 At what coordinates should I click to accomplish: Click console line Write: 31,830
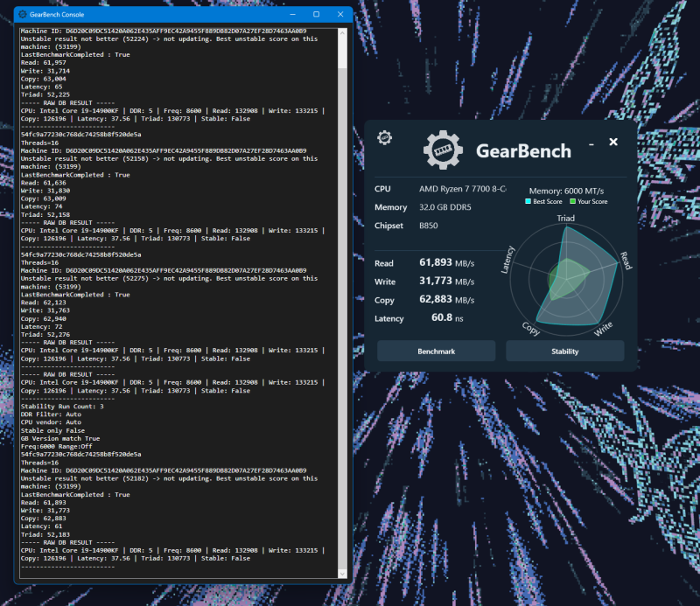tap(45, 191)
